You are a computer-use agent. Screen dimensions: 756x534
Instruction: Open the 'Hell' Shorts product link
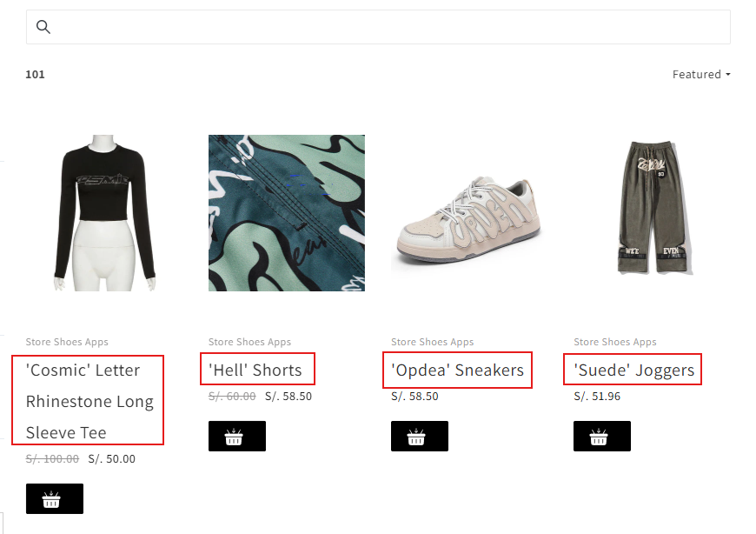(255, 370)
